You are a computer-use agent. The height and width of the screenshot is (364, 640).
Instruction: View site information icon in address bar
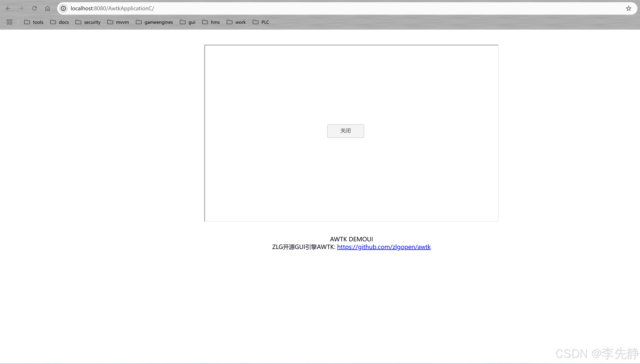tap(64, 8)
